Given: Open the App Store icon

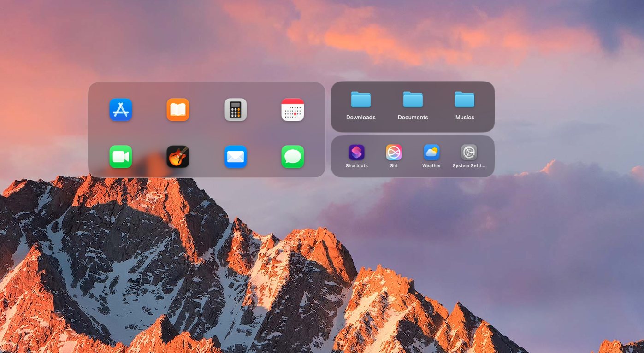Looking at the screenshot, I should [x=121, y=110].
